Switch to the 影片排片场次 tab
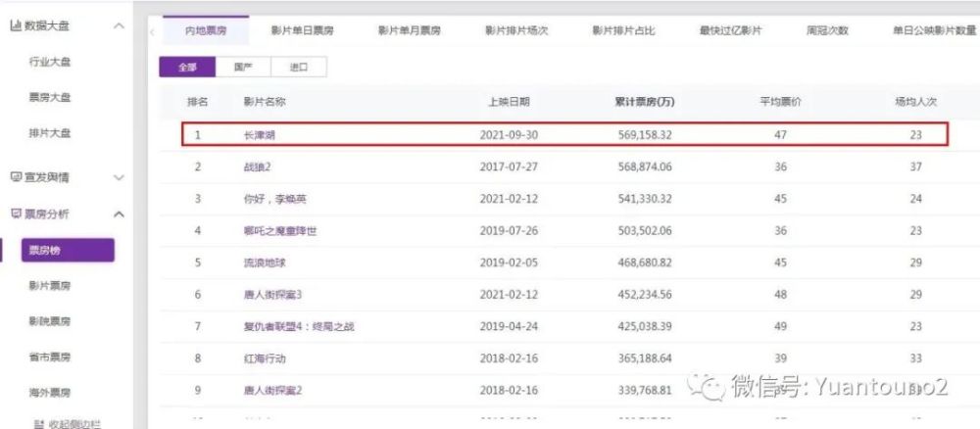 (516, 30)
